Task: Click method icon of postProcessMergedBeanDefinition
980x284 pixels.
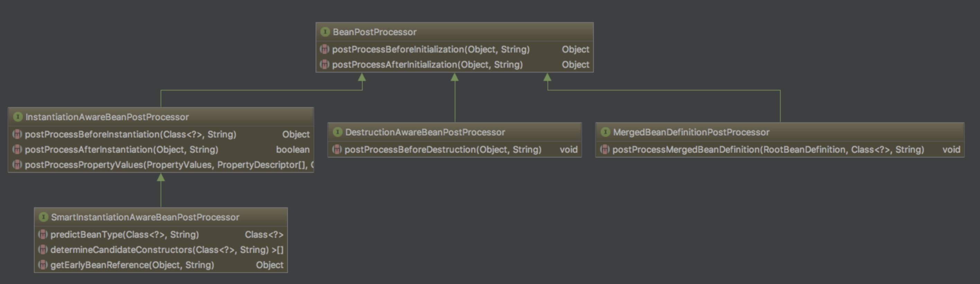Action: pyautogui.click(x=605, y=150)
